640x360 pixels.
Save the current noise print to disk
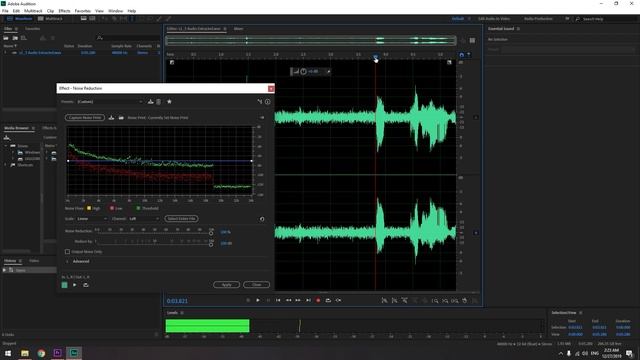point(111,118)
